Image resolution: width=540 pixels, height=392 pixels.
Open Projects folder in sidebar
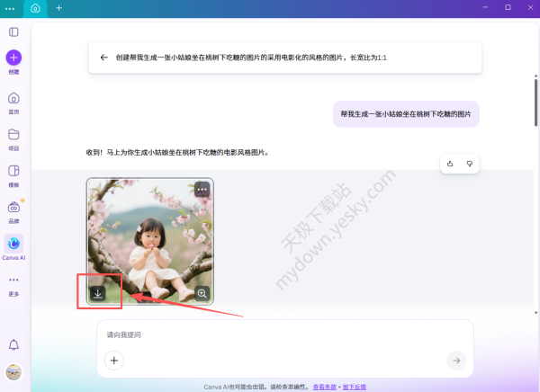pyautogui.click(x=13, y=136)
